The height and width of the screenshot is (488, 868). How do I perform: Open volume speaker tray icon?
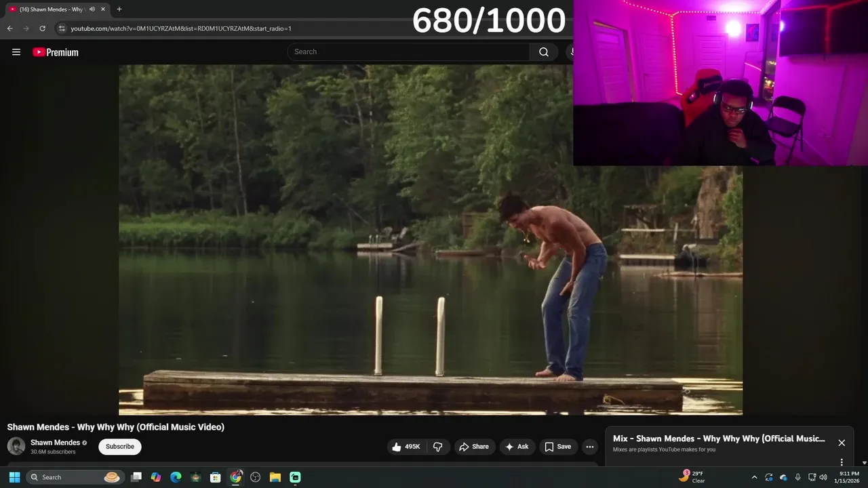823,477
